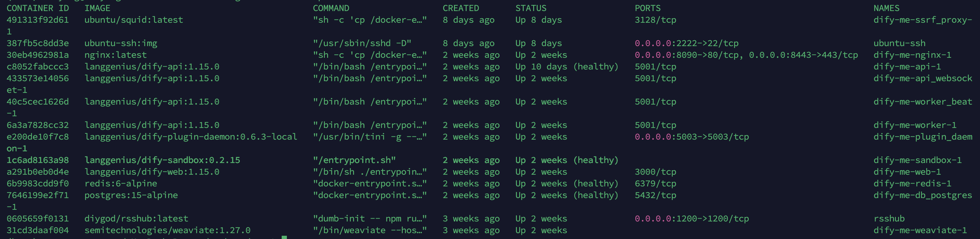Click container ID 491313f92d61
Screen dimensions: 980x239
coord(38,20)
